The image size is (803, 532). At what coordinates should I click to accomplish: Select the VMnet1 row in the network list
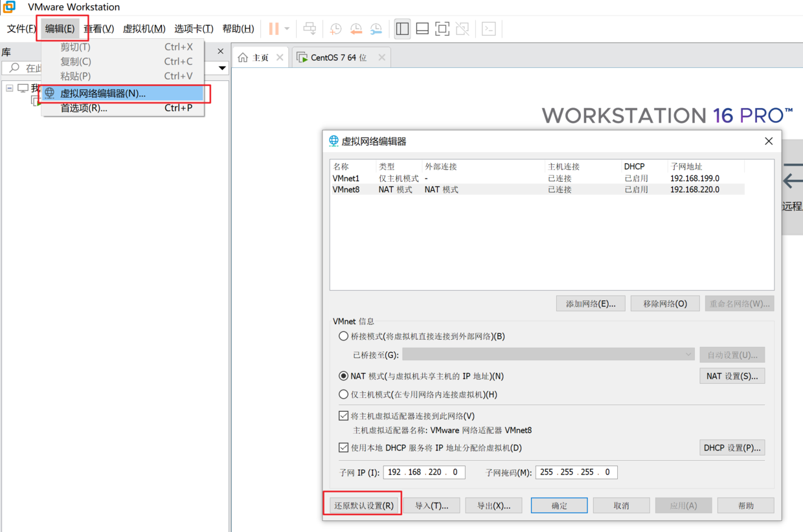[x=537, y=178]
